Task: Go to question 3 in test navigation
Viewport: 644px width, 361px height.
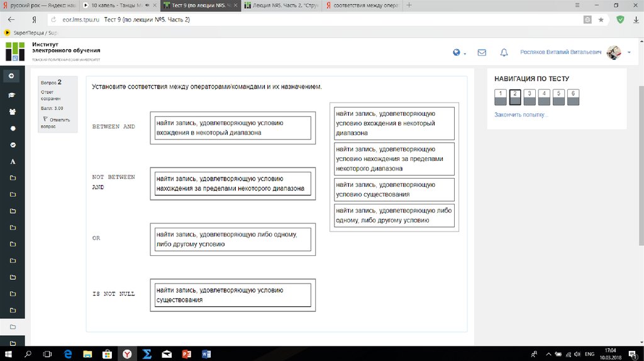Action: (x=530, y=97)
